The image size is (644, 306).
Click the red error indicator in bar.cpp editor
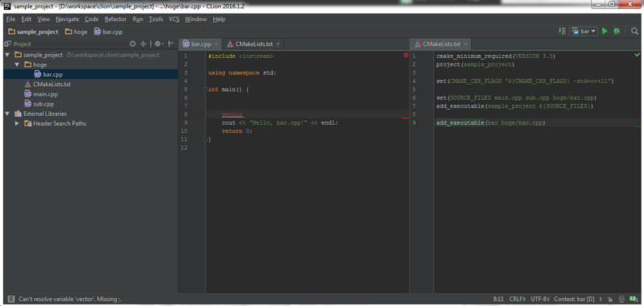pyautogui.click(x=406, y=55)
